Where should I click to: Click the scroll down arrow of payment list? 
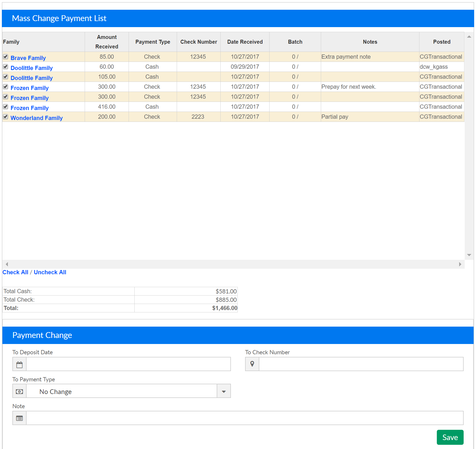469,255
